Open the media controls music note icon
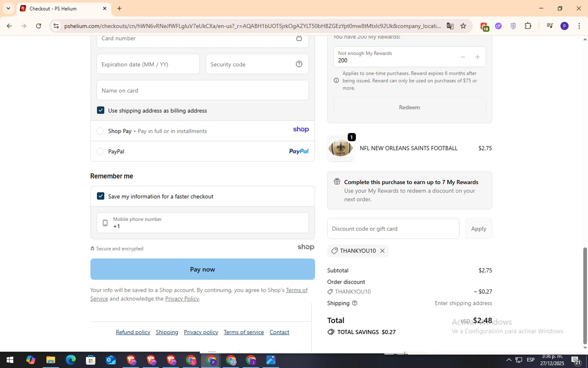588x368 pixels. [550, 26]
